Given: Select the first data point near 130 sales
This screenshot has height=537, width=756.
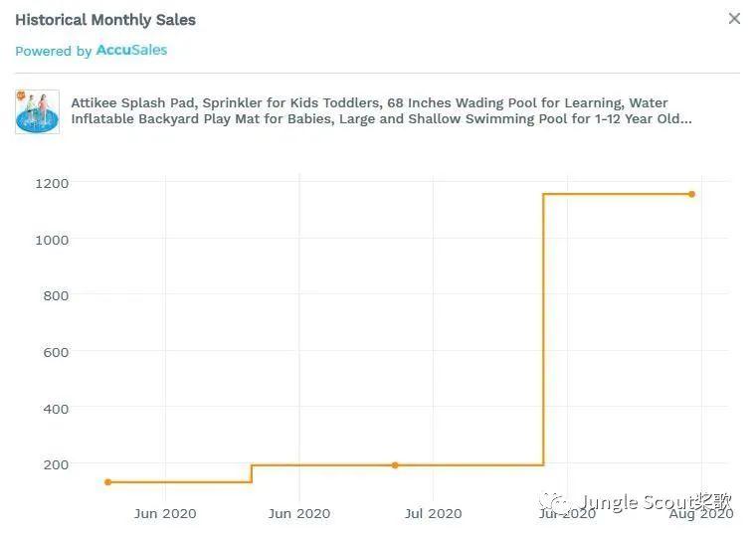Looking at the screenshot, I should tap(107, 482).
